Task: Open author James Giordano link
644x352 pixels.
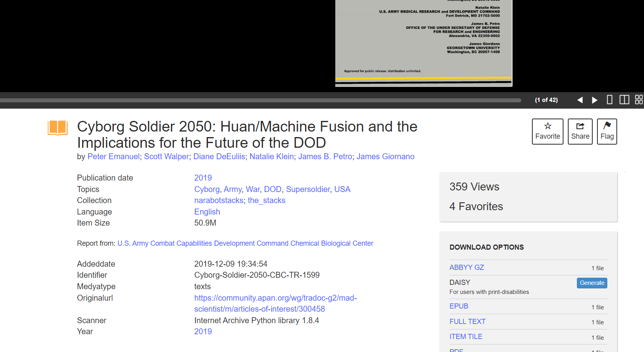Action: point(386,156)
